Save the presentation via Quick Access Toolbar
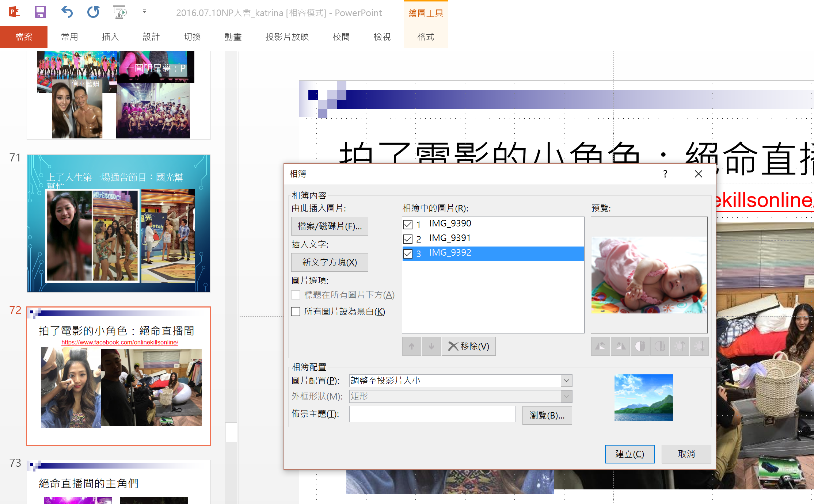 [x=40, y=12]
